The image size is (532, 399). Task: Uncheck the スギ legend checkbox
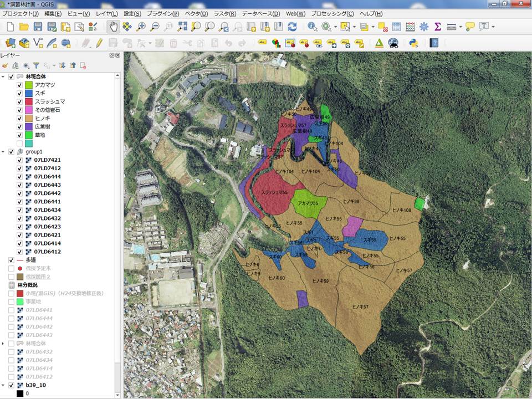click(20, 93)
